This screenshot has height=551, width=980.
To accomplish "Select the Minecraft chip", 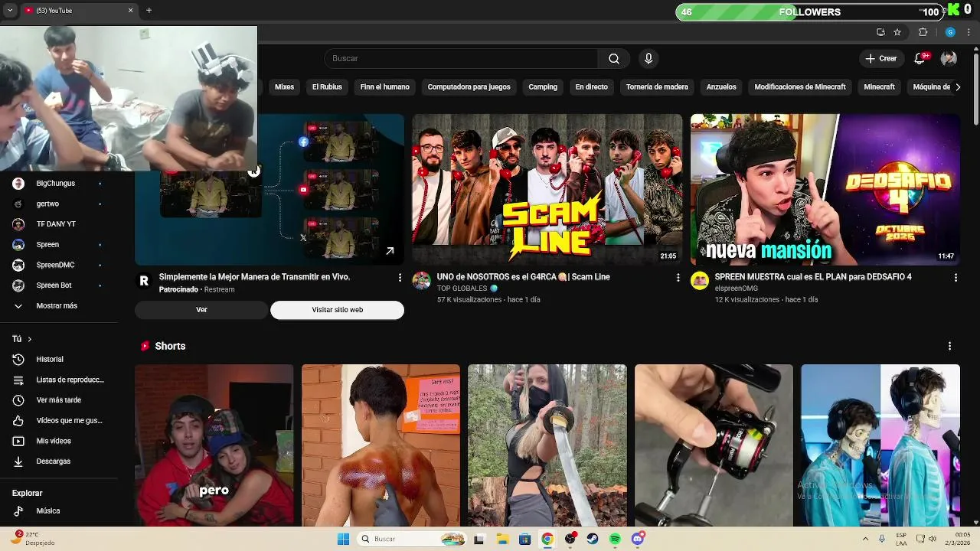I will (879, 87).
